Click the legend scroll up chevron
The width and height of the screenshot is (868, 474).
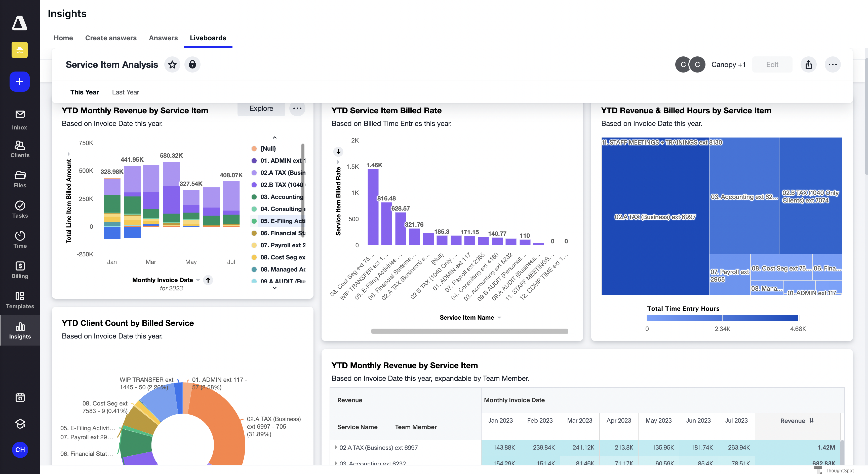point(275,138)
